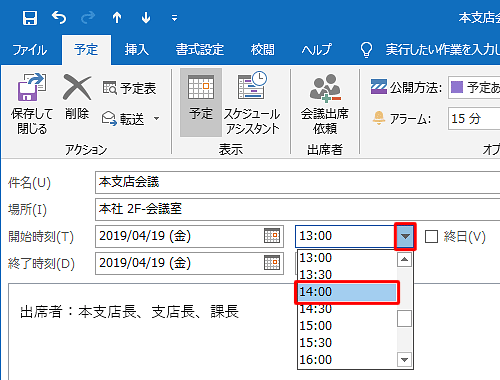
Task: Undo the last action
Action: point(59,17)
